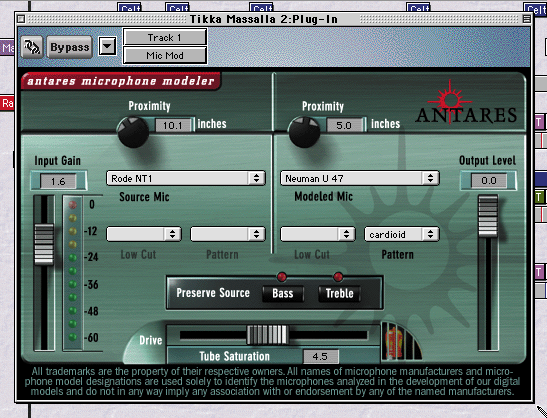Screen dimensions: 547x418
Task: Click the Output Level fader handle
Action: [488, 216]
